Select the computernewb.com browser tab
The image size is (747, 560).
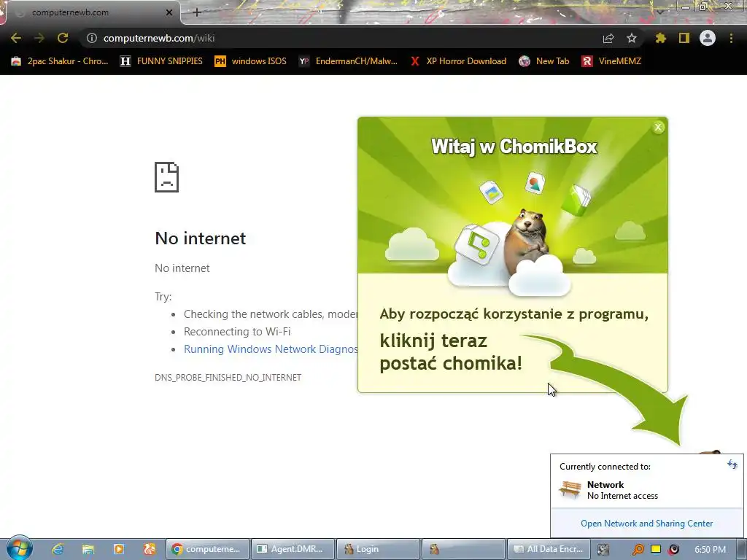pyautogui.click(x=90, y=12)
